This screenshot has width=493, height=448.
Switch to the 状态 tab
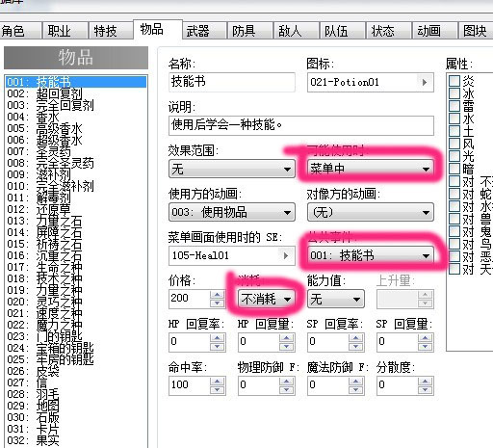(x=389, y=31)
